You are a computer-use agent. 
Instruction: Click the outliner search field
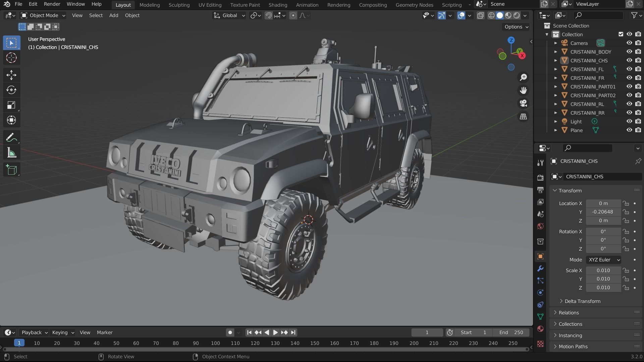click(x=598, y=15)
